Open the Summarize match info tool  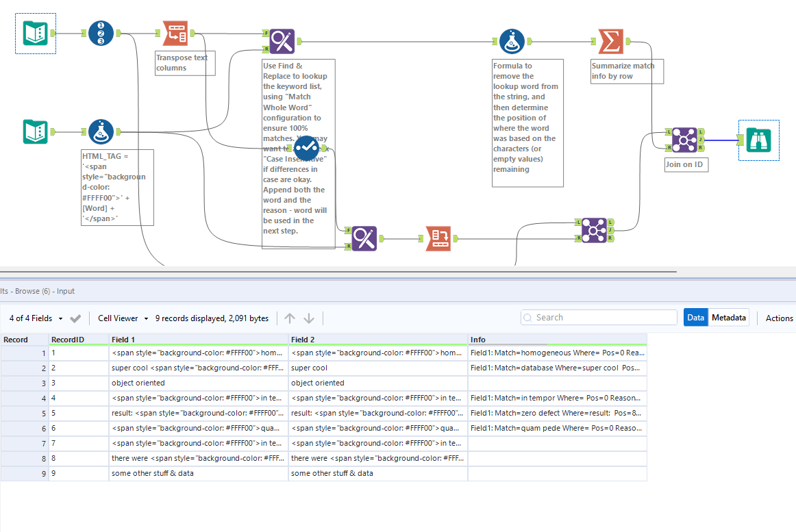pos(611,41)
